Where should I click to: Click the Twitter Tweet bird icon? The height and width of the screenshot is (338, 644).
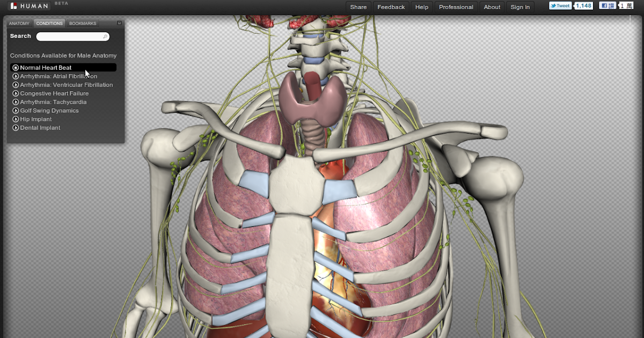[x=552, y=5]
